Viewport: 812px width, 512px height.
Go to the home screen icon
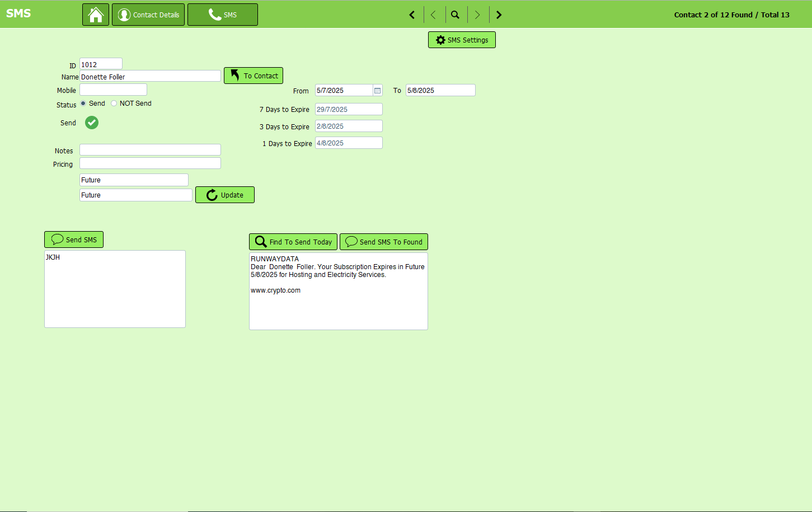coord(96,15)
